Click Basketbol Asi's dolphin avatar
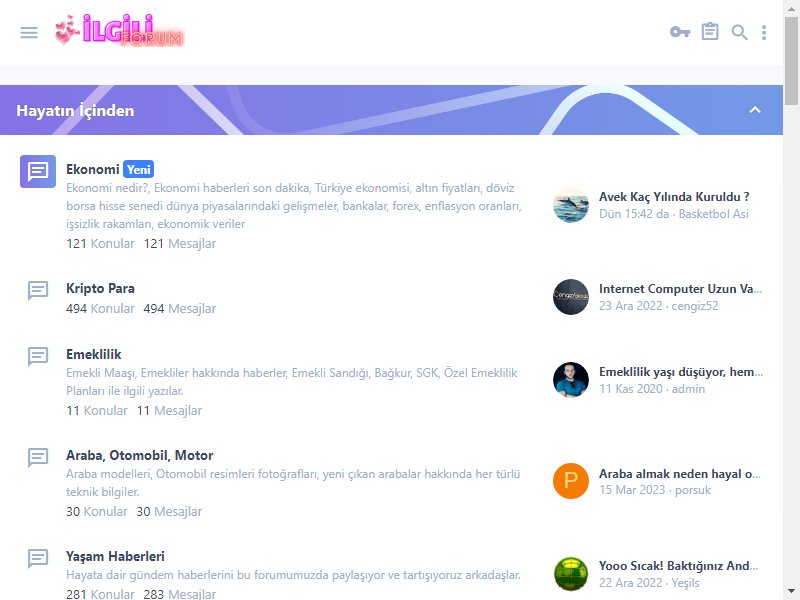 click(x=571, y=205)
